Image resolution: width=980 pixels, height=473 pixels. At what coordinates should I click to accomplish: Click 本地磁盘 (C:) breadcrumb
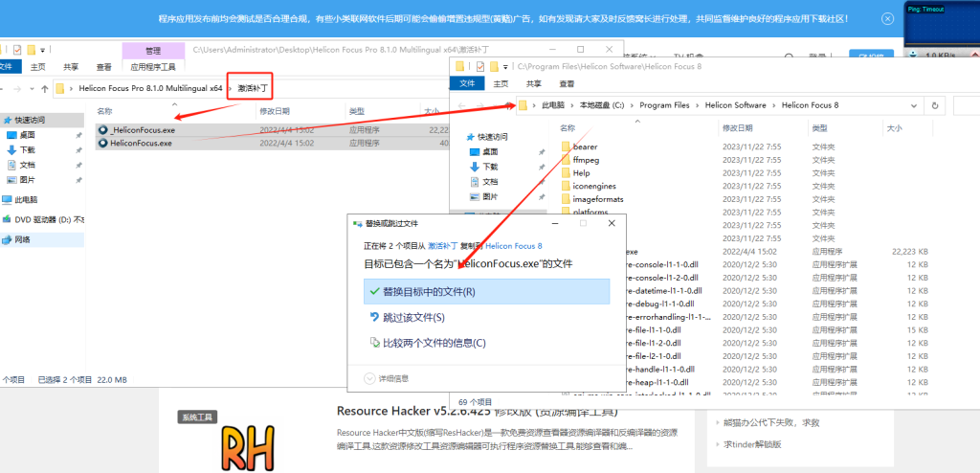[602, 105]
